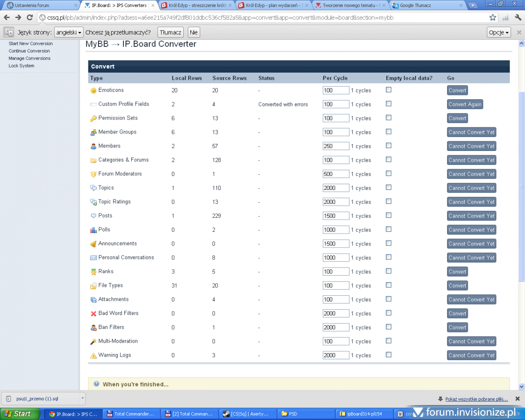Open Manage Conversions in the sidebar

coord(29,58)
